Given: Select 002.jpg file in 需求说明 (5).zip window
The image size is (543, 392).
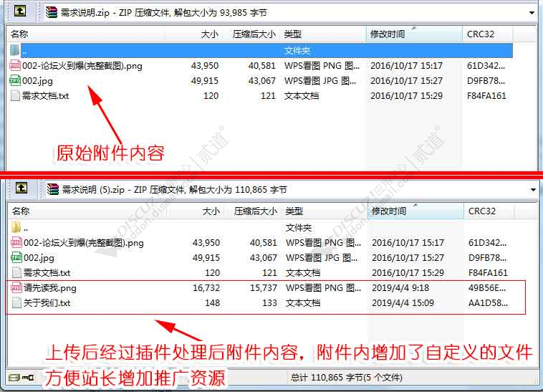Looking at the screenshot, I should tap(39, 258).
